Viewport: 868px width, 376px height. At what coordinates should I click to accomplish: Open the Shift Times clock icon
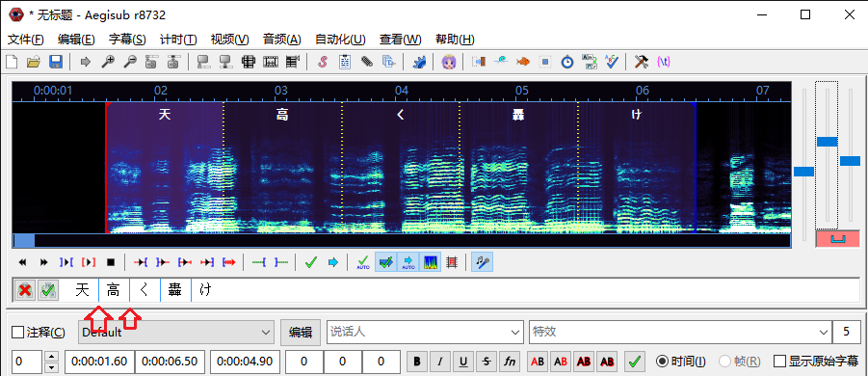pos(566,62)
